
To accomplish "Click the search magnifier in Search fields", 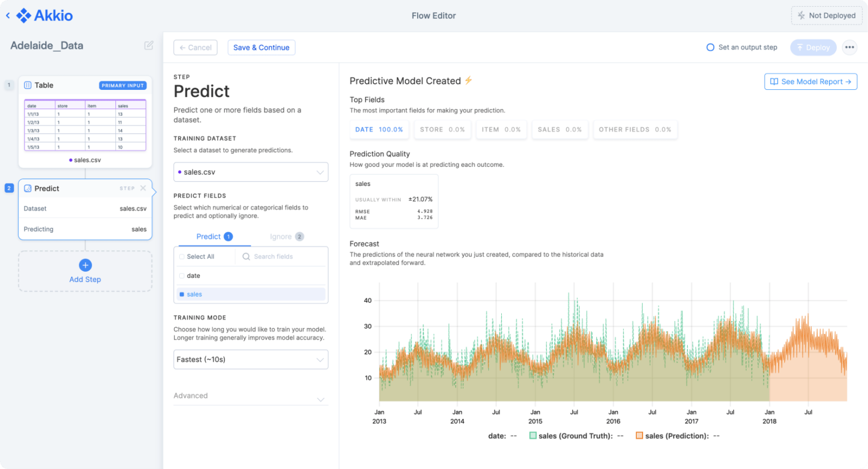I will click(246, 257).
